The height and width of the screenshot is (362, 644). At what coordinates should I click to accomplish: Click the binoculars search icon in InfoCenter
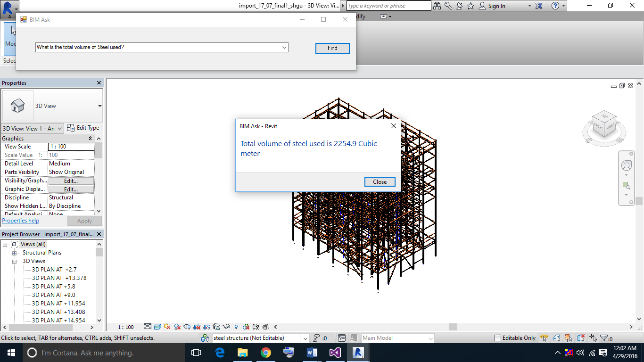[437, 6]
